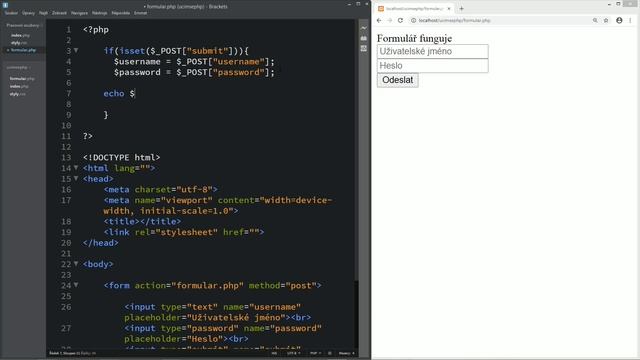Click Odeslat submit button

coord(398,80)
